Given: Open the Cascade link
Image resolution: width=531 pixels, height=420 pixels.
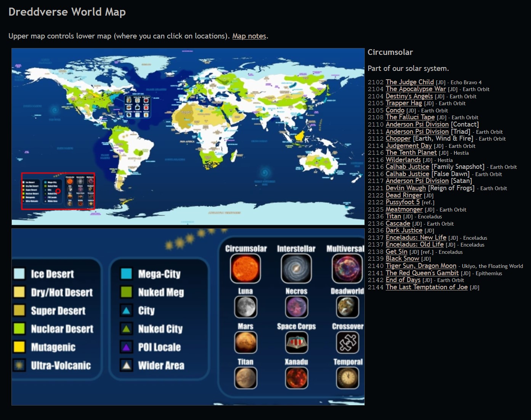Looking at the screenshot, I should pos(398,224).
